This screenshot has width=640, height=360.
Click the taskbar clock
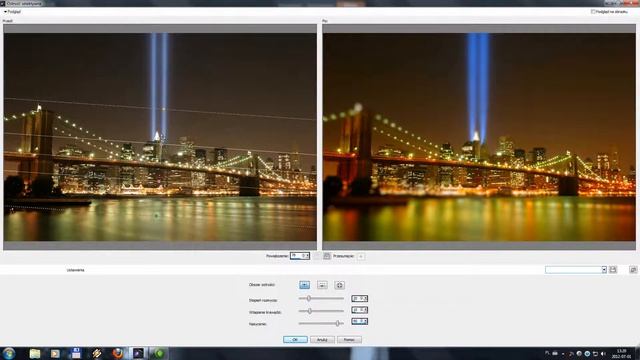tap(621, 353)
